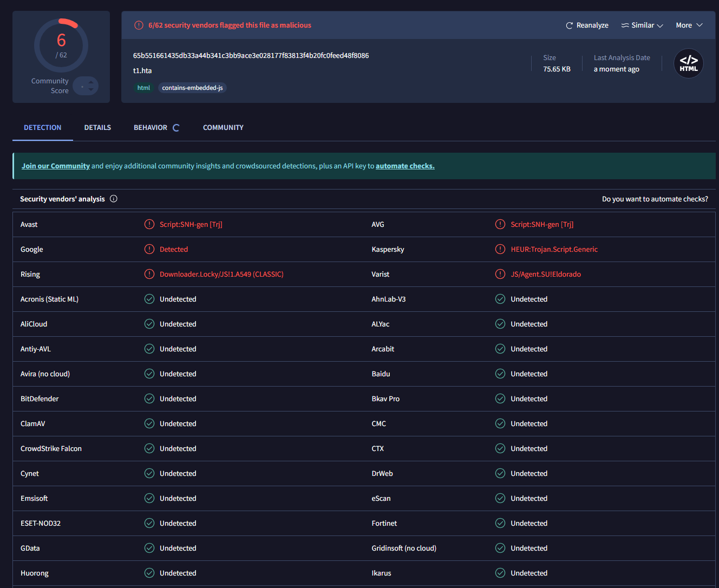
Task: Click the checkmark icon for AhnLab-V3
Action: [500, 299]
